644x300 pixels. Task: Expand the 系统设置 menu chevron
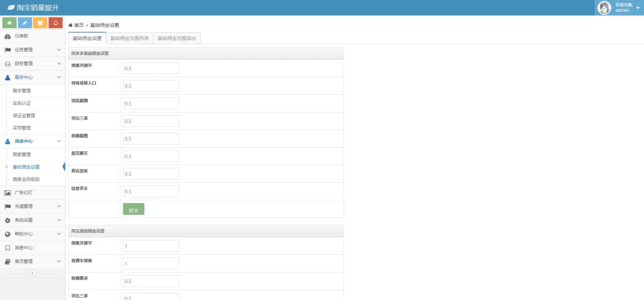pos(59,220)
